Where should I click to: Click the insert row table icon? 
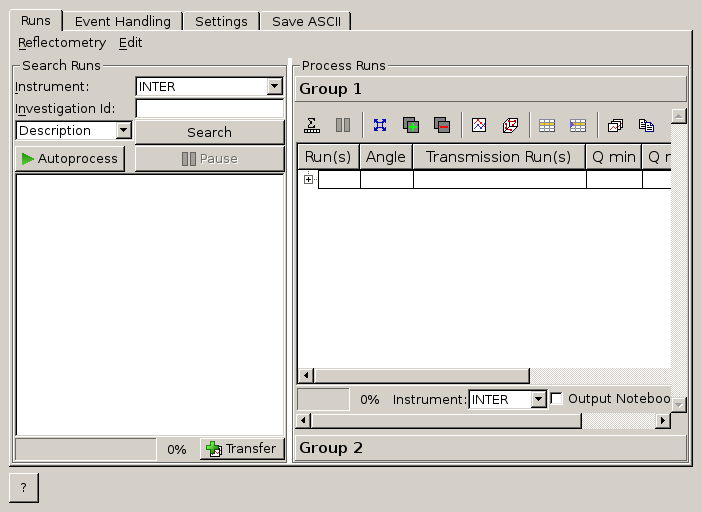tap(547, 125)
